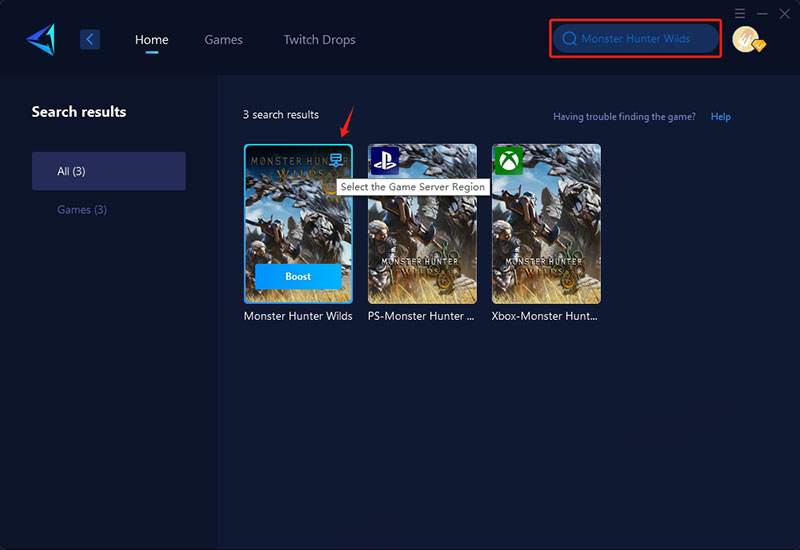Screen dimensions: 800x550
Task: Boost Monster Hunter Wilds
Action: [x=298, y=277]
